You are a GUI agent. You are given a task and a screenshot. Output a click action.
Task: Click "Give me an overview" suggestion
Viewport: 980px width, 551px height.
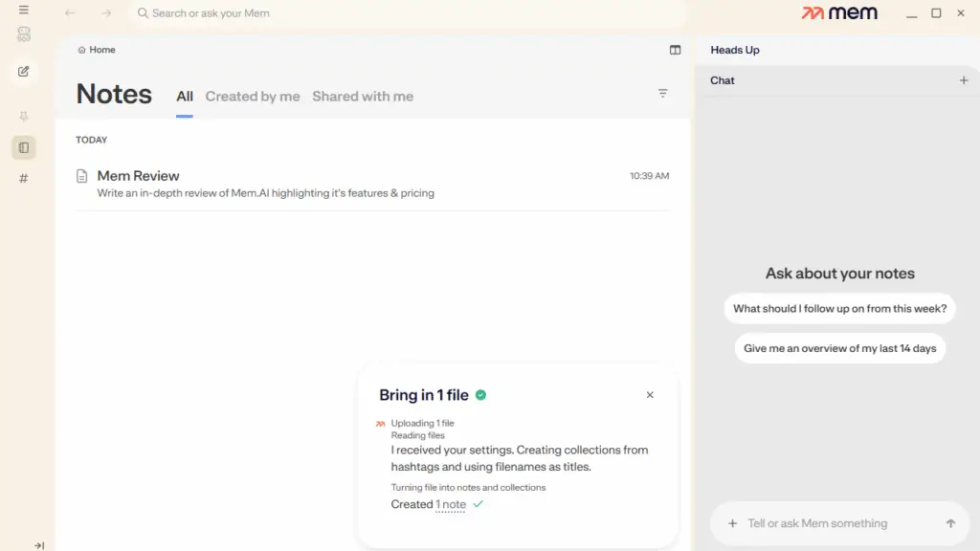point(839,348)
